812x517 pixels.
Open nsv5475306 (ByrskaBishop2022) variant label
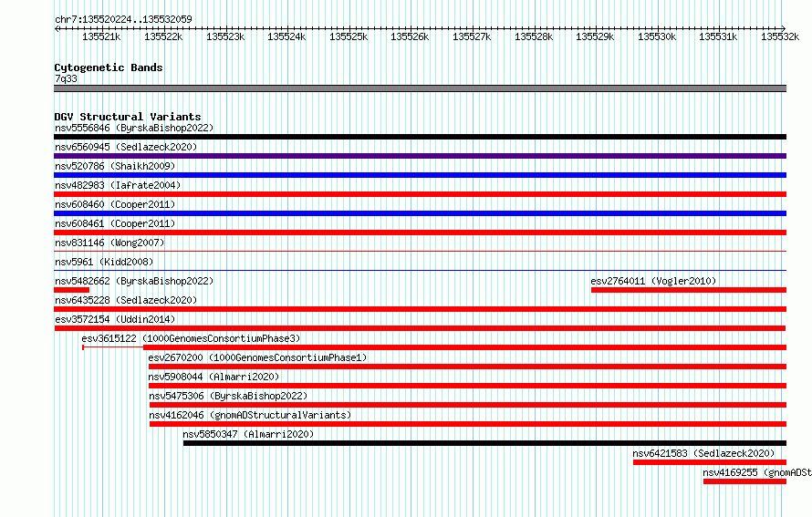coord(228,396)
